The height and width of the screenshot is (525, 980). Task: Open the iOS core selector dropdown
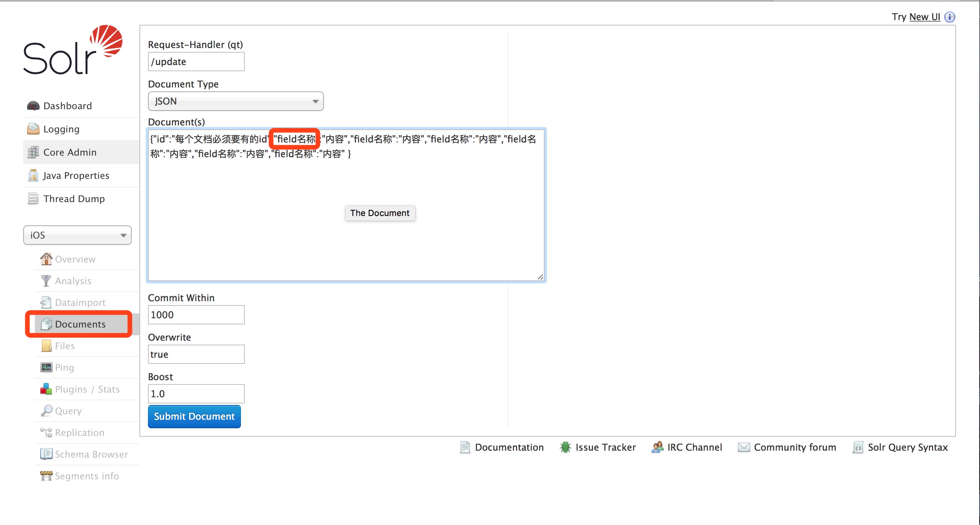[x=77, y=235]
